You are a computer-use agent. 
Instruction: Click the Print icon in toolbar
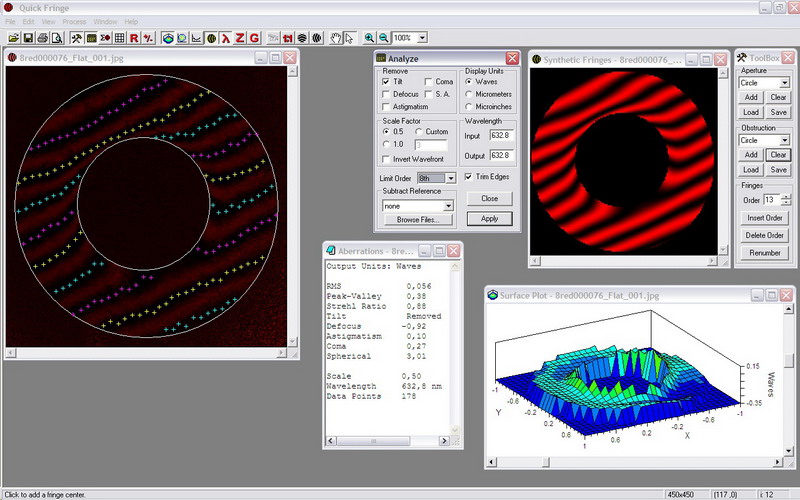(x=42, y=38)
